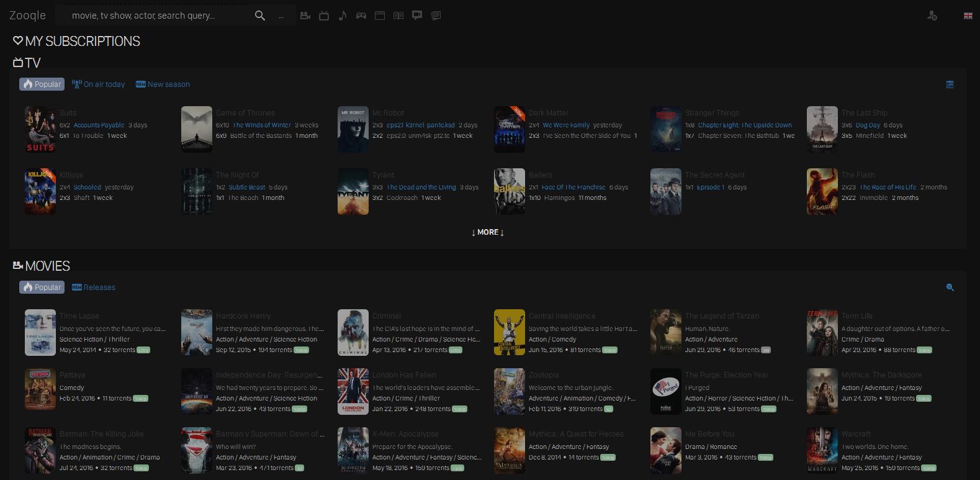Open The Legend of Tarzan poster
The height and width of the screenshot is (480, 980).
click(x=666, y=333)
